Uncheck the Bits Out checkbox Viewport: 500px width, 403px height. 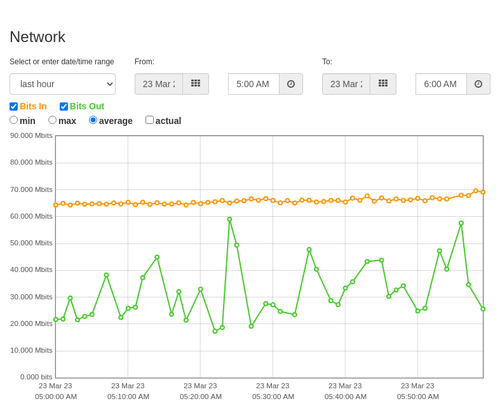tap(64, 106)
